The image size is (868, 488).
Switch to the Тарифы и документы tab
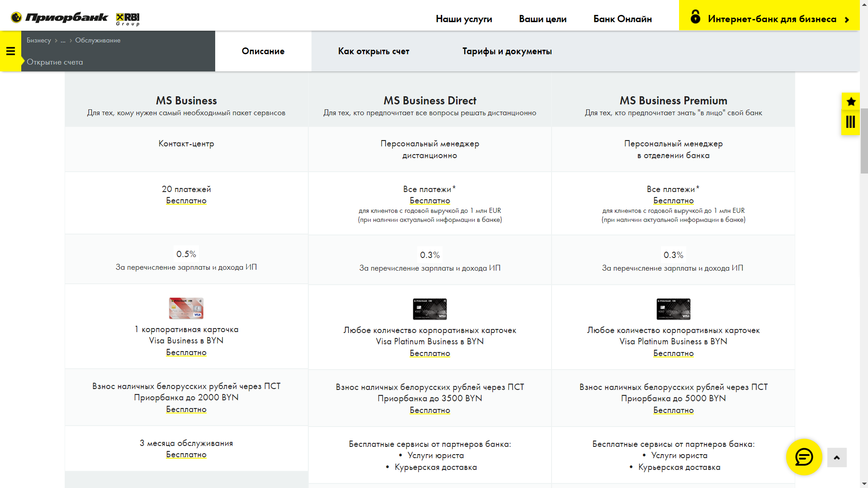(x=507, y=51)
